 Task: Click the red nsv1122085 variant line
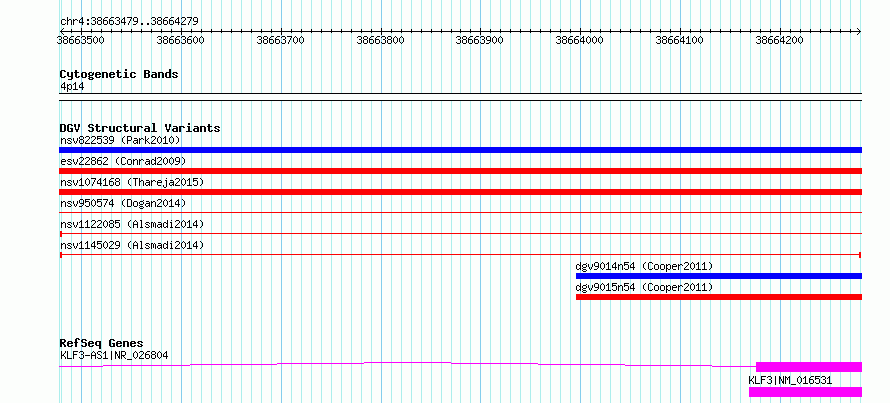point(460,233)
